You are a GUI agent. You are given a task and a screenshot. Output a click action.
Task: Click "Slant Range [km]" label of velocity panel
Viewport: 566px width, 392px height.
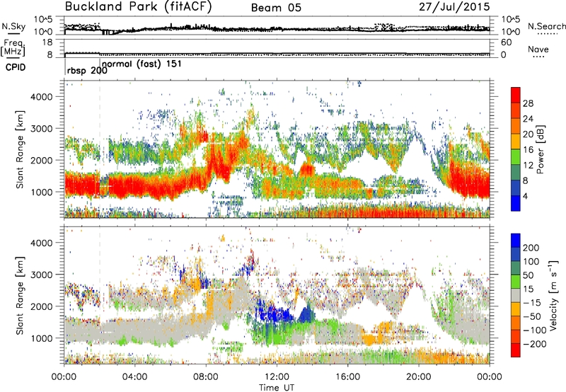pos(20,295)
